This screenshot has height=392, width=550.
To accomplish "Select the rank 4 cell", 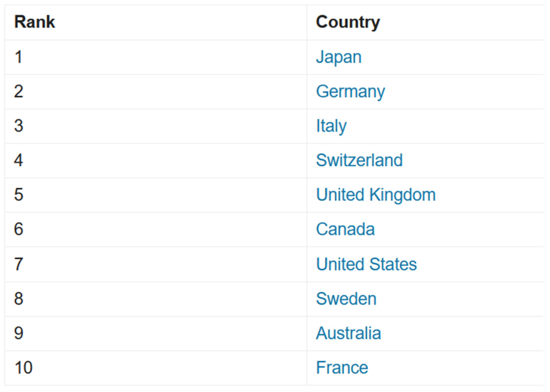I will click(x=19, y=160).
